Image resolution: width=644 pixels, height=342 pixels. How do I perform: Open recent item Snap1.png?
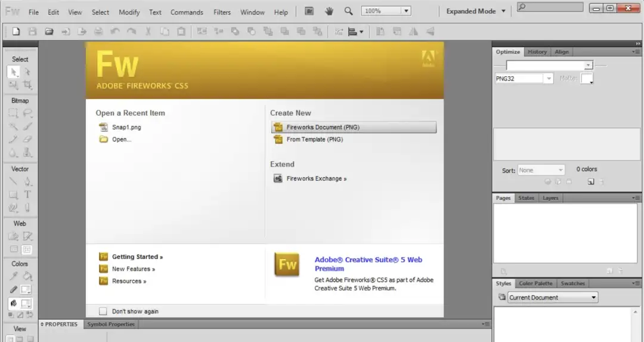click(x=126, y=127)
